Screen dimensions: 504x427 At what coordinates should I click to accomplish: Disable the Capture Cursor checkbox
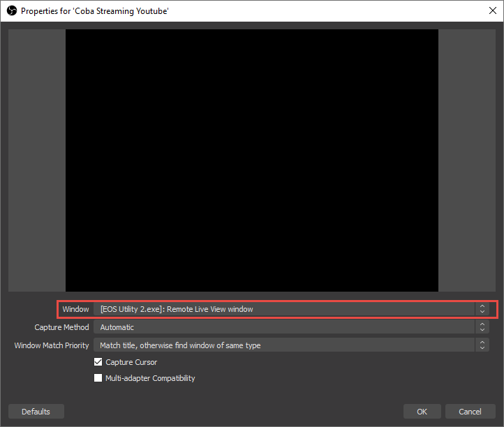98,362
